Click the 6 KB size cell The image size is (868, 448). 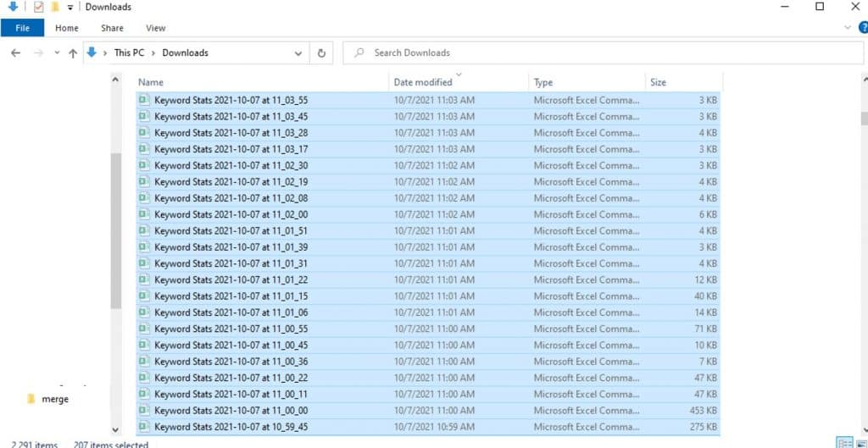(708, 214)
